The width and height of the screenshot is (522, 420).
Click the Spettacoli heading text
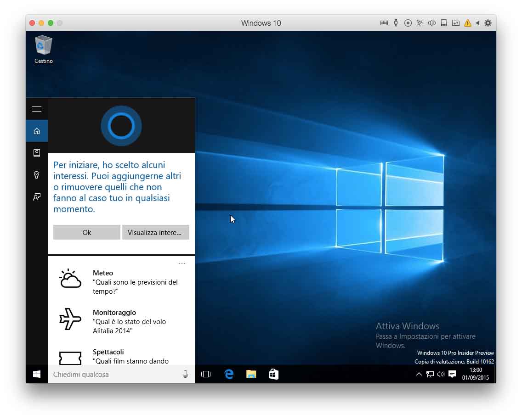108,352
